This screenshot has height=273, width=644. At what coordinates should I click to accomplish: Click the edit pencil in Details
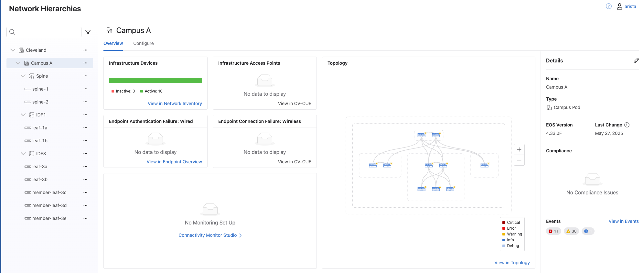(x=636, y=60)
